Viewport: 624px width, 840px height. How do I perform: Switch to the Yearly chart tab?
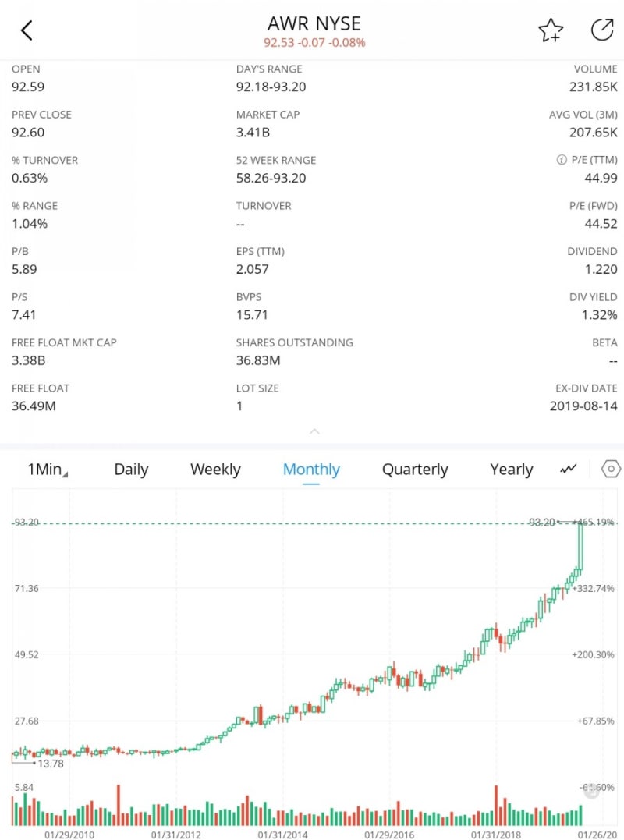[511, 470]
